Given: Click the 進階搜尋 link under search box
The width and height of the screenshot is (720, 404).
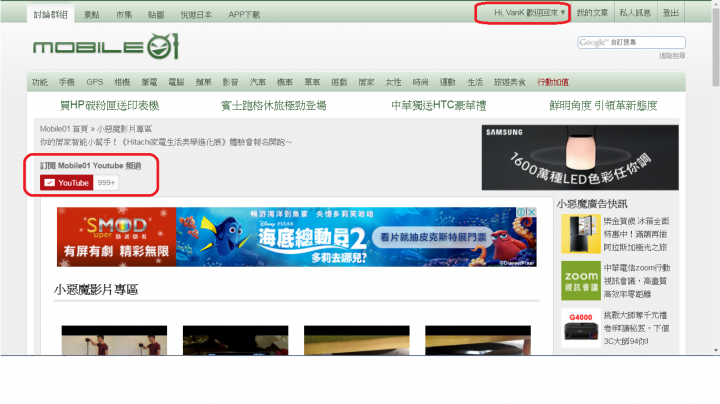Looking at the screenshot, I should tap(672, 56).
